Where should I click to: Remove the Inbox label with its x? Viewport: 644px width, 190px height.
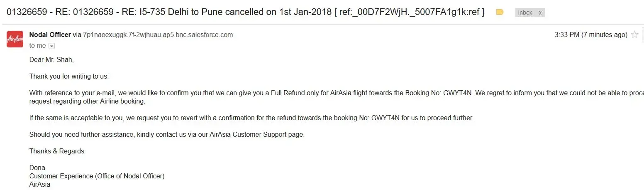[x=540, y=13]
